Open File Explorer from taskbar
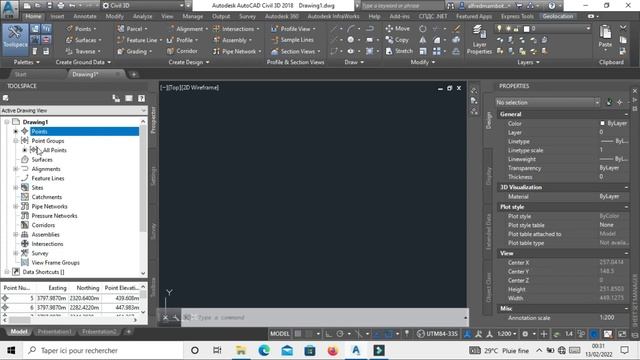Image resolution: width=640 pixels, height=360 pixels. click(241, 350)
